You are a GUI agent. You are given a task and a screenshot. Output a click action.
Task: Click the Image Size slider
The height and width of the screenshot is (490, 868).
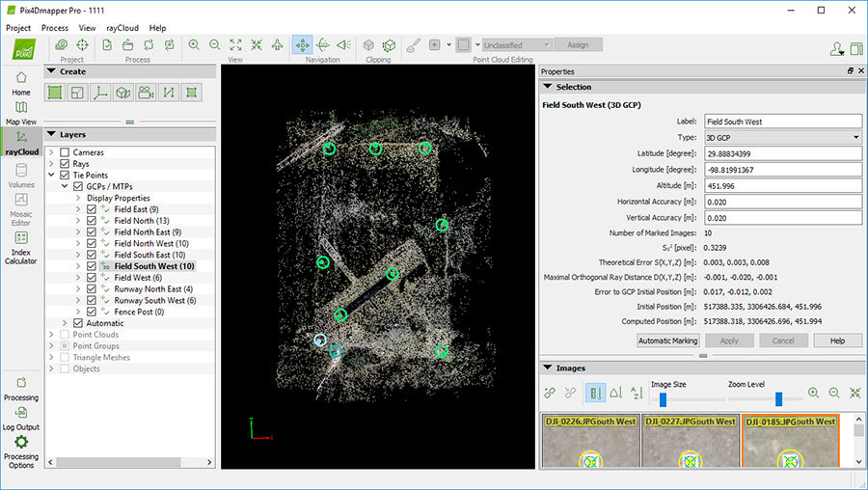[663, 399]
